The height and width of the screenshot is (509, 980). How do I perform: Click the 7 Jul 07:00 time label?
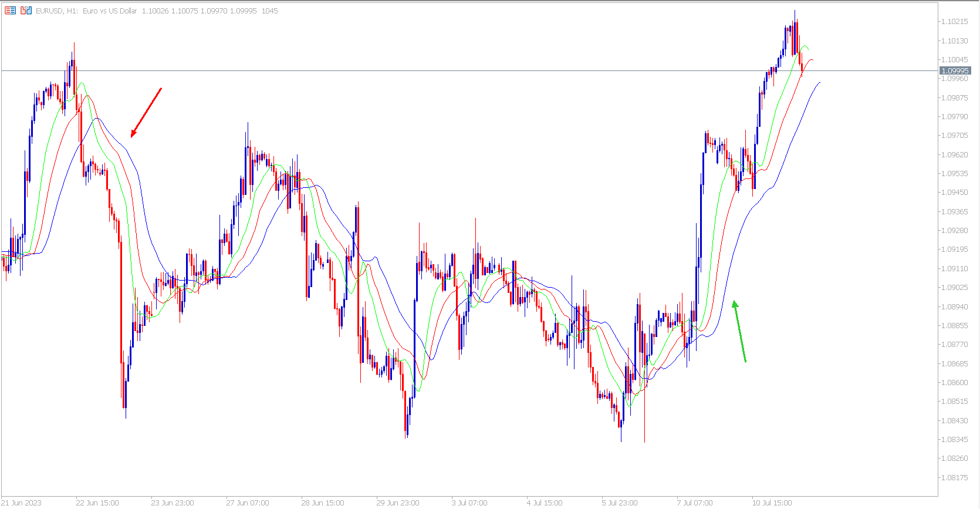pos(695,503)
